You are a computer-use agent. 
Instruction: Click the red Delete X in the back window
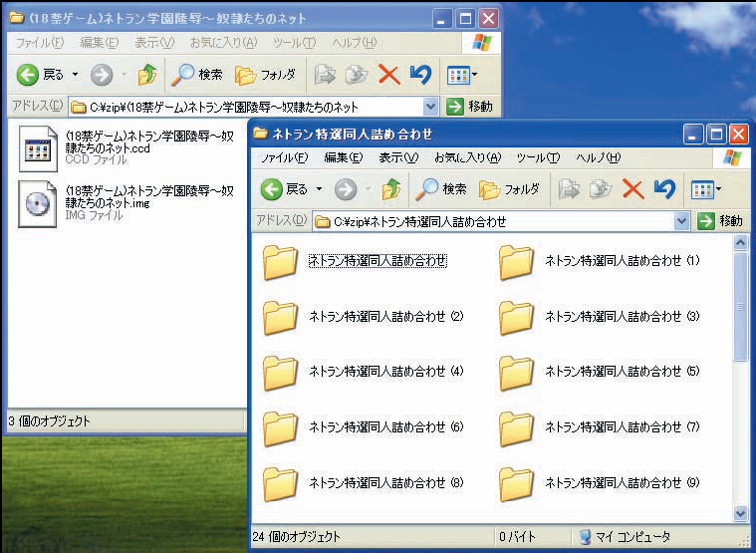point(389,75)
